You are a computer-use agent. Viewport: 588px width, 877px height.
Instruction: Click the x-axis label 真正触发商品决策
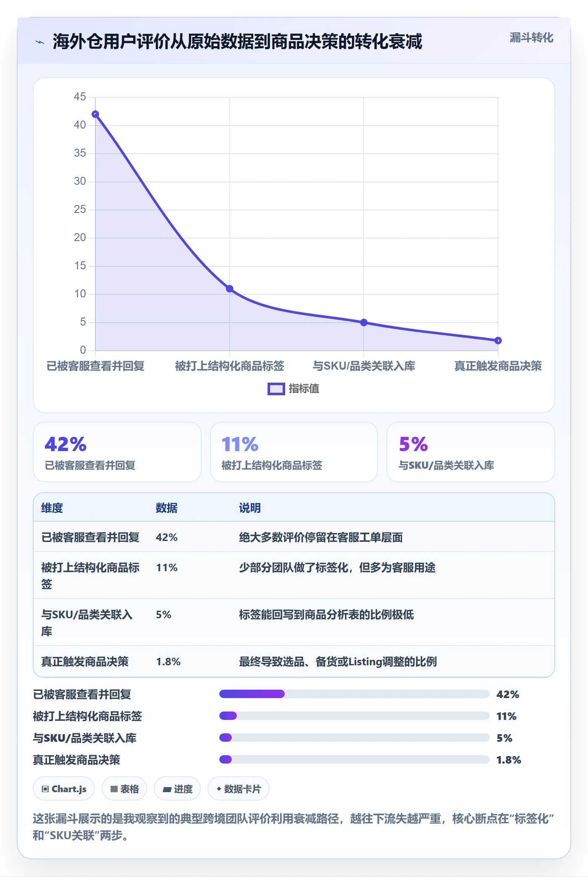pos(498,366)
